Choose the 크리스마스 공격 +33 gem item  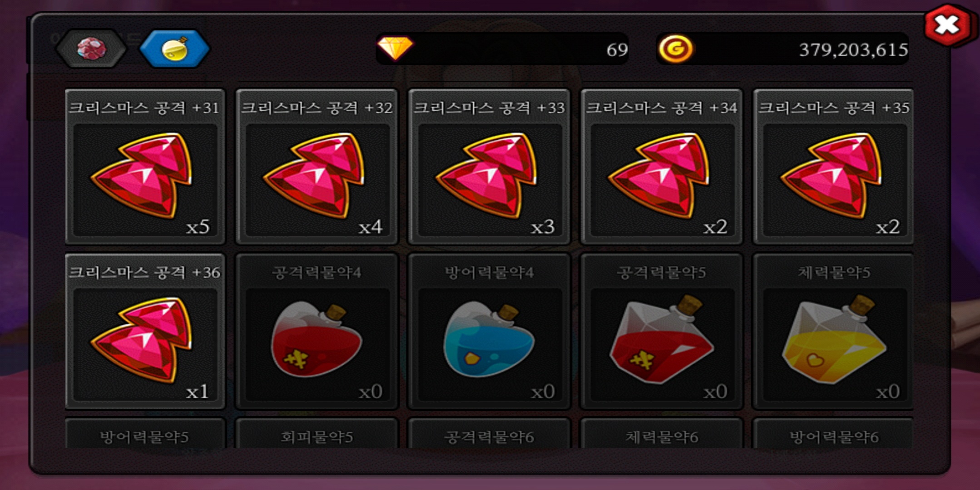(489, 167)
